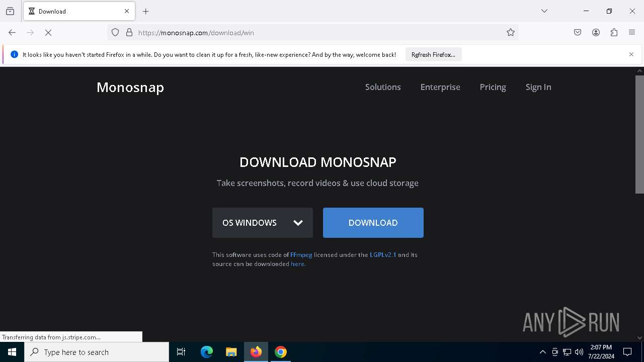Open Firefox application hamburger menu
This screenshot has width=644, height=362.
[632, 33]
